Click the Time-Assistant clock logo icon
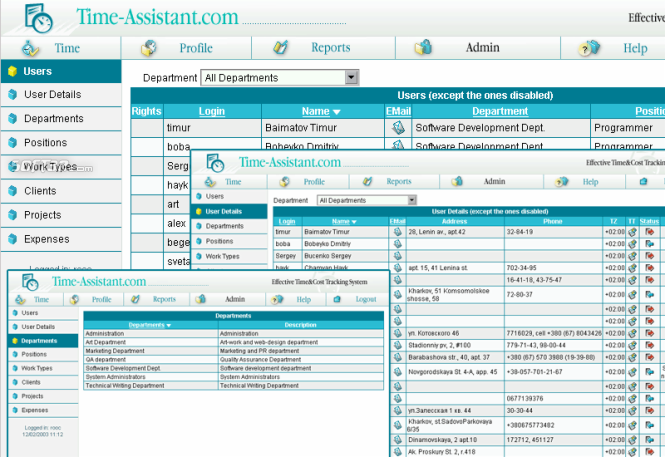 [38, 18]
